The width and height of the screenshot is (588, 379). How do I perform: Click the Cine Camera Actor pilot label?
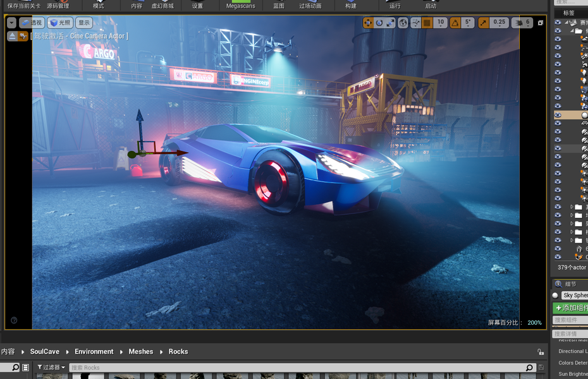pyautogui.click(x=80, y=36)
